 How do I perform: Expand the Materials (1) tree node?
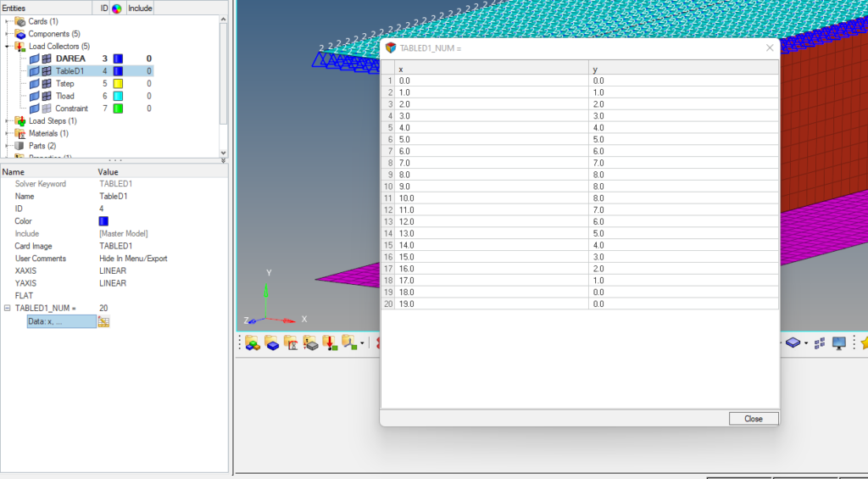(7, 133)
